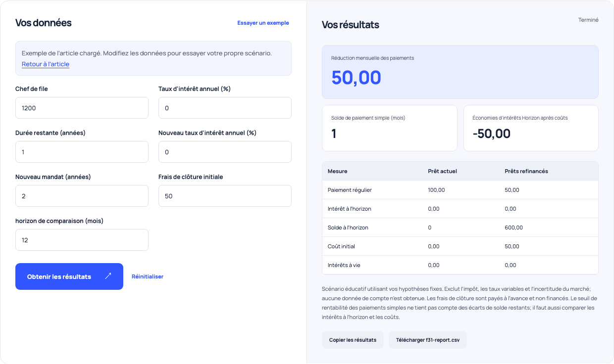The height and width of the screenshot is (364, 614).
Task: Click Réduction mensuelle des paiements label
Action: coord(372,58)
